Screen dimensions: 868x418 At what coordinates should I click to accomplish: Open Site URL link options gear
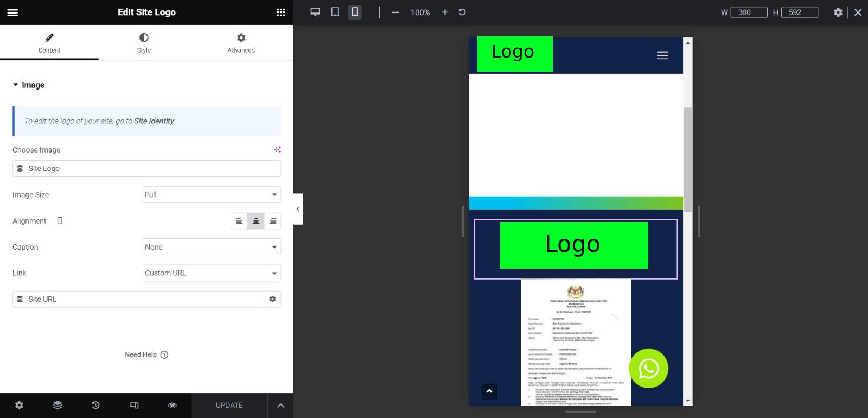[x=272, y=299]
